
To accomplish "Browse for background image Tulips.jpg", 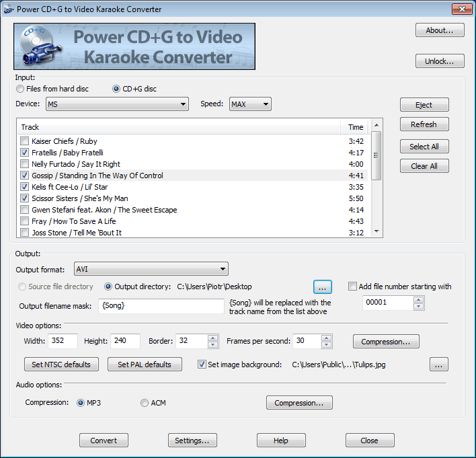I will 438,364.
